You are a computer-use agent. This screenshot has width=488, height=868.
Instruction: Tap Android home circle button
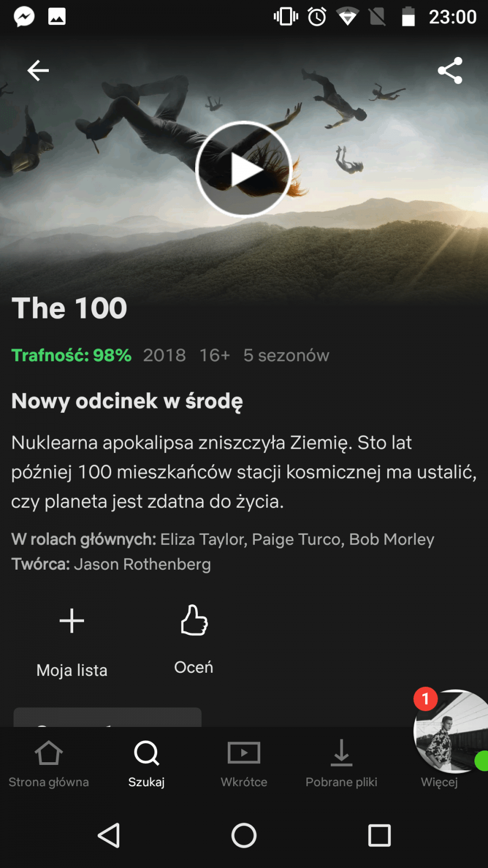(x=244, y=835)
